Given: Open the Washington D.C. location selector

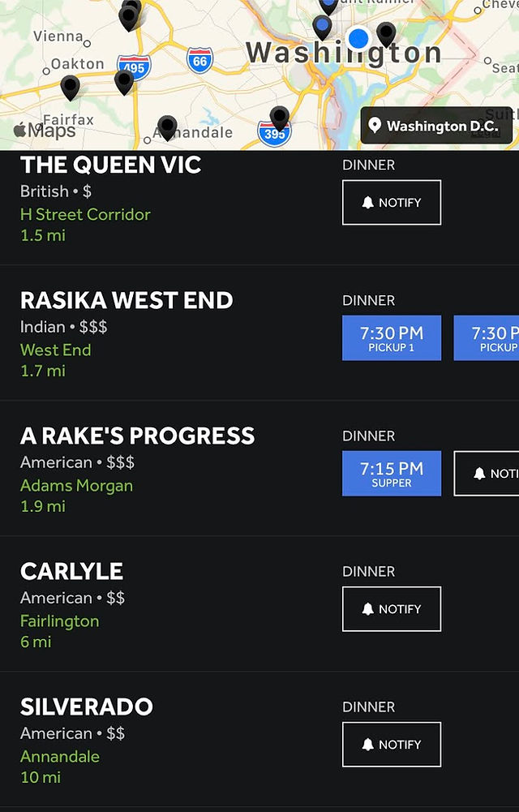Looking at the screenshot, I should point(436,126).
